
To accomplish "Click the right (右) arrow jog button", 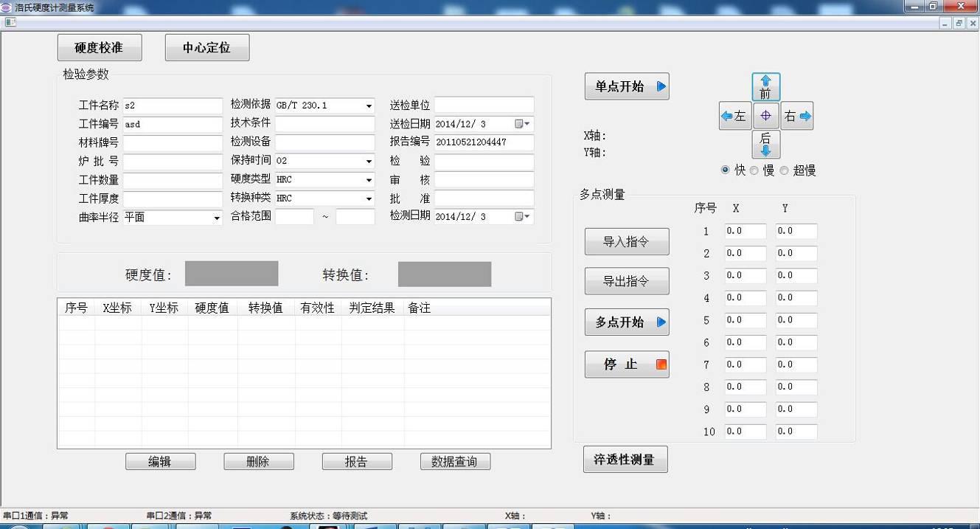I will (x=796, y=116).
